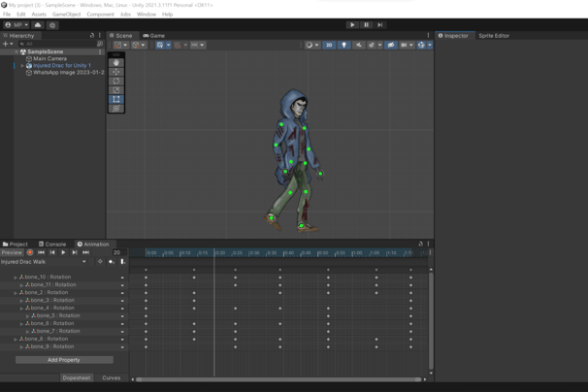Toggle scene audio button

coord(358,45)
